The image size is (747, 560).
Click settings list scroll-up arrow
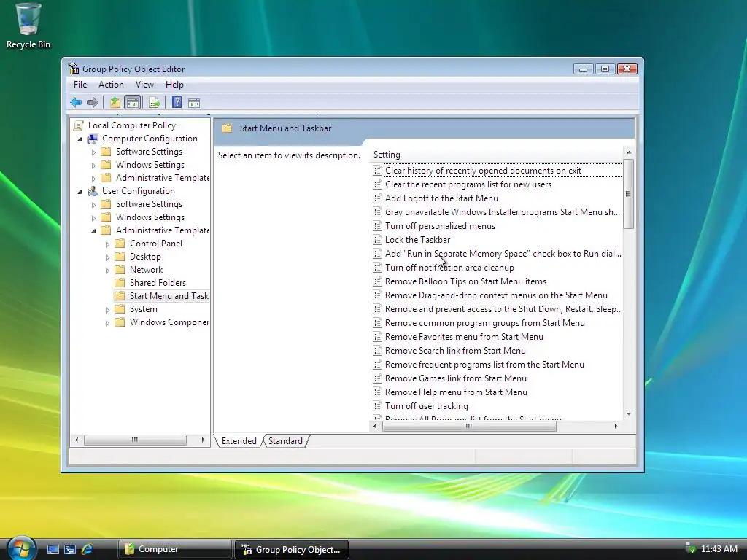pyautogui.click(x=629, y=152)
